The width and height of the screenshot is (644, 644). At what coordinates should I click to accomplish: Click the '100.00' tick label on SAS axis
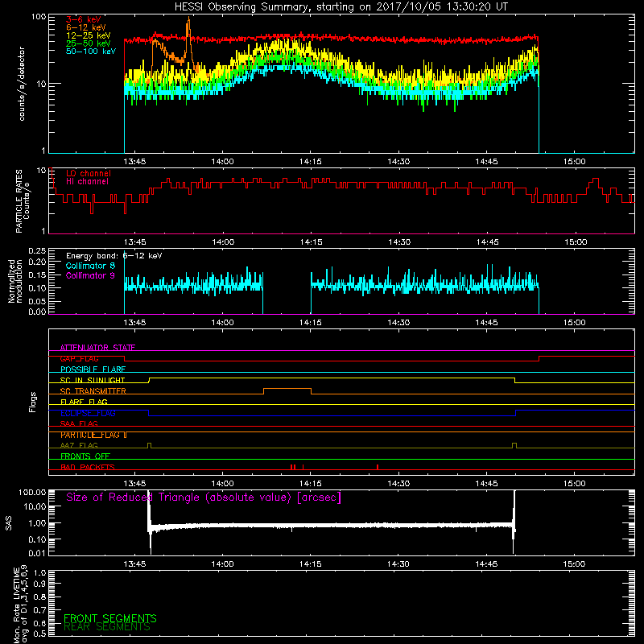[32, 493]
